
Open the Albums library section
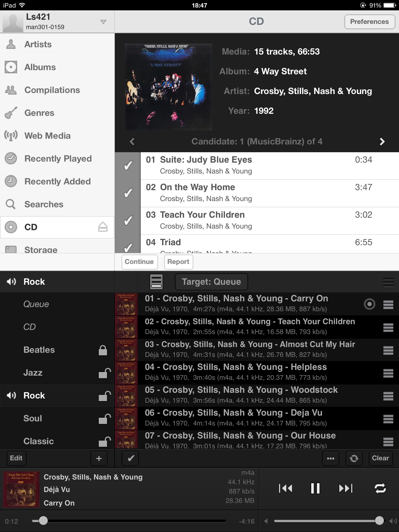[57, 67]
